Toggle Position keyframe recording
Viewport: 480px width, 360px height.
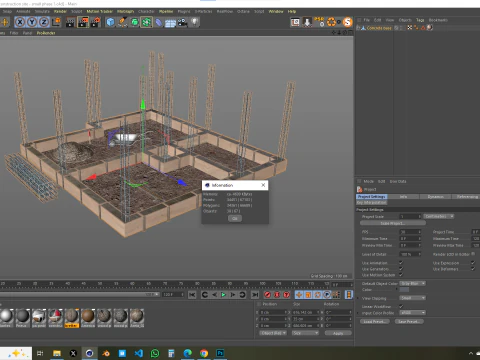coord(299,295)
